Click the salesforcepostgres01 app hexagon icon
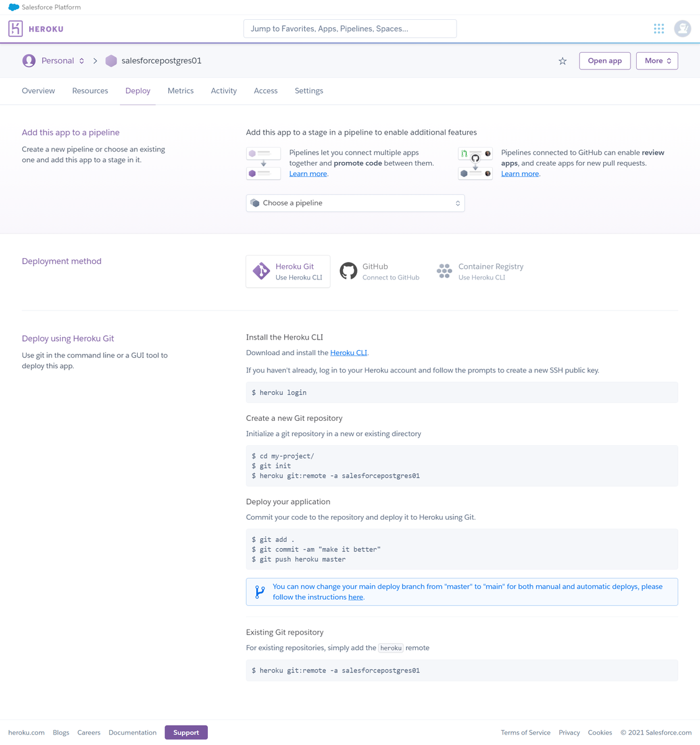Image resolution: width=700 pixels, height=745 pixels. point(111,61)
